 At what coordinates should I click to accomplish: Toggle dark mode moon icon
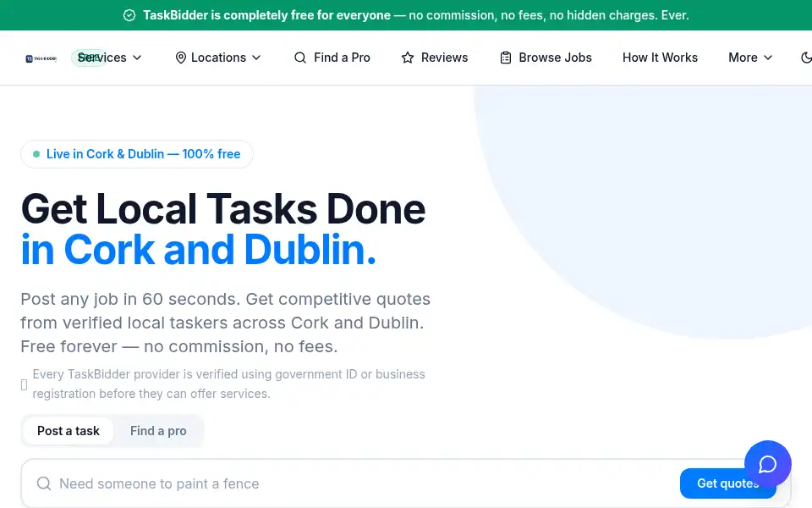[806, 58]
